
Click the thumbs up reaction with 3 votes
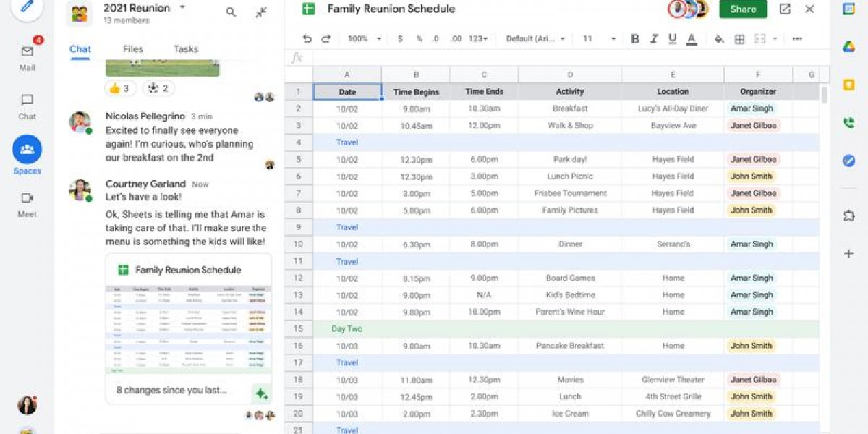120,88
